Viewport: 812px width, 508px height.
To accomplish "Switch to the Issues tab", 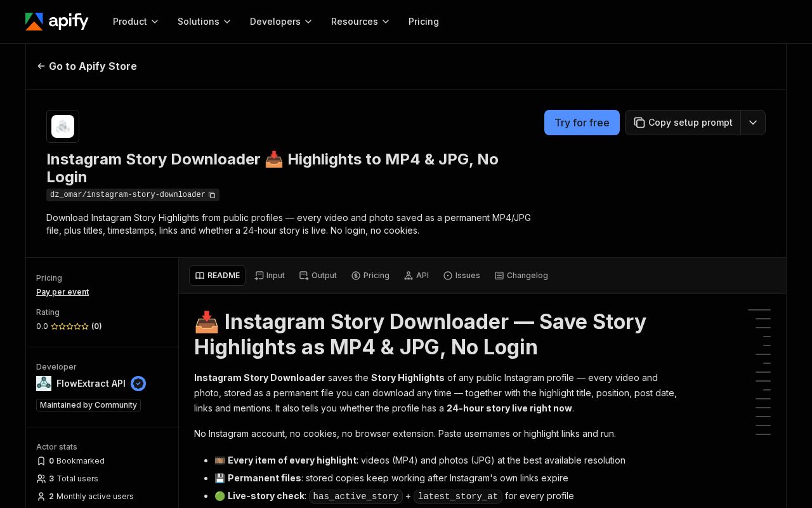I will pyautogui.click(x=462, y=276).
